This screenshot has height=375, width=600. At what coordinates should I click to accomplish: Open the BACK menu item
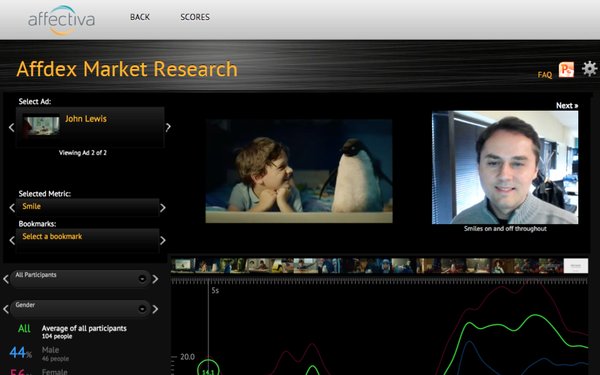140,17
